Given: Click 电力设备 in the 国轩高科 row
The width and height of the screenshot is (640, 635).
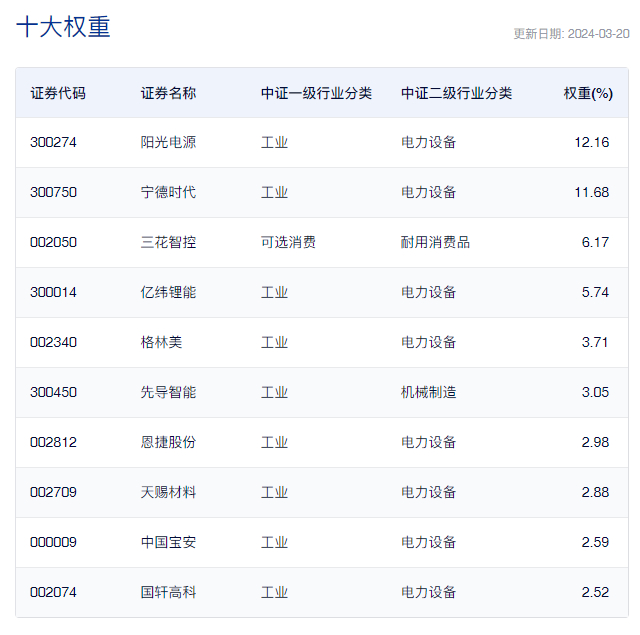Looking at the screenshot, I should [429, 592].
